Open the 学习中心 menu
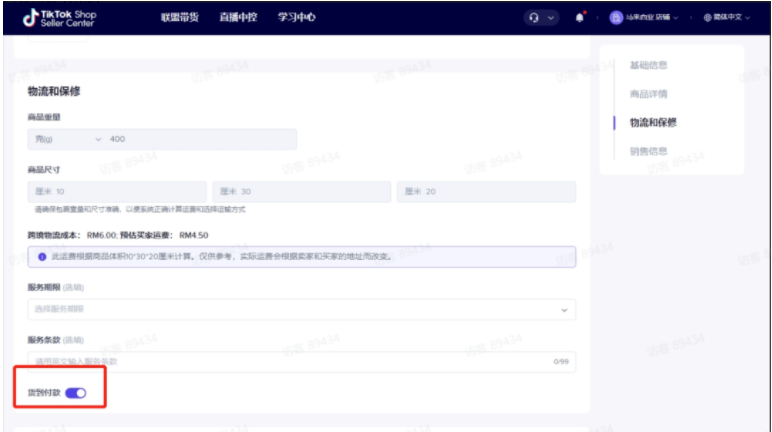 coord(297,18)
